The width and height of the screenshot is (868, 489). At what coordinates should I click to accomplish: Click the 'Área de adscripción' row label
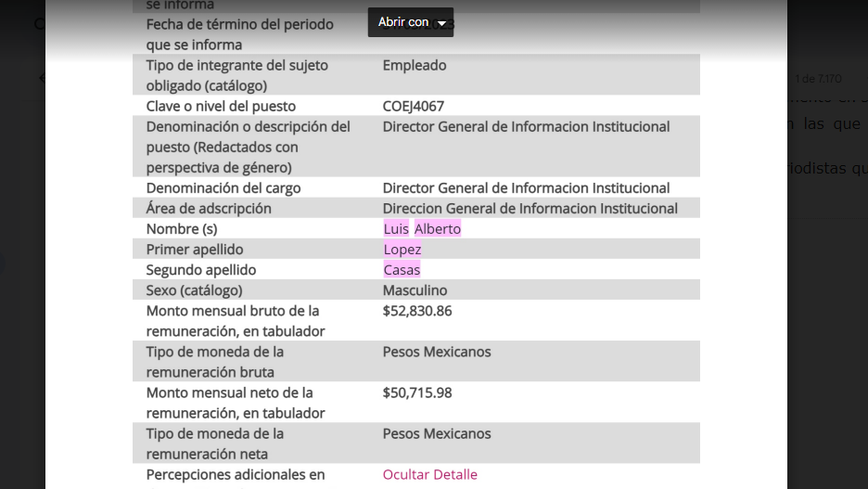point(209,209)
